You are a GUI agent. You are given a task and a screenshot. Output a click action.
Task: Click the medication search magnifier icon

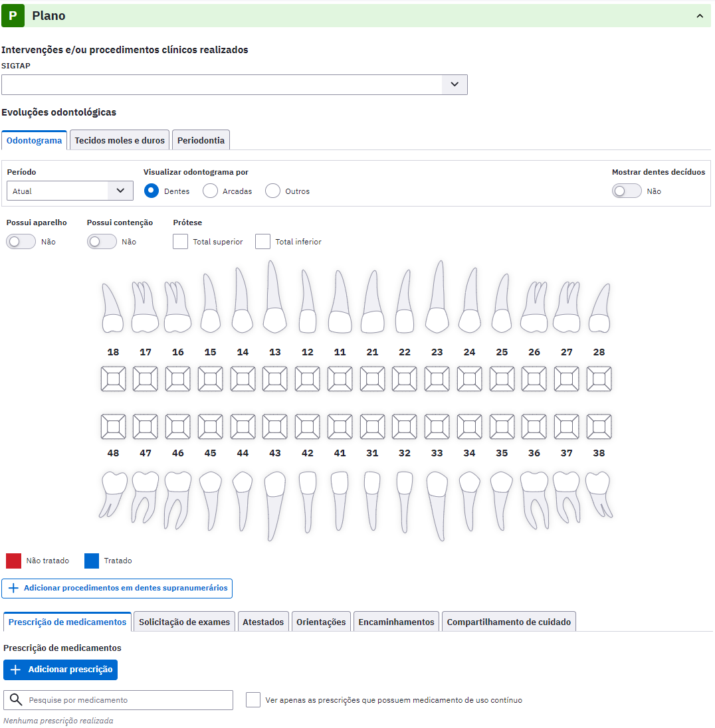point(16,699)
